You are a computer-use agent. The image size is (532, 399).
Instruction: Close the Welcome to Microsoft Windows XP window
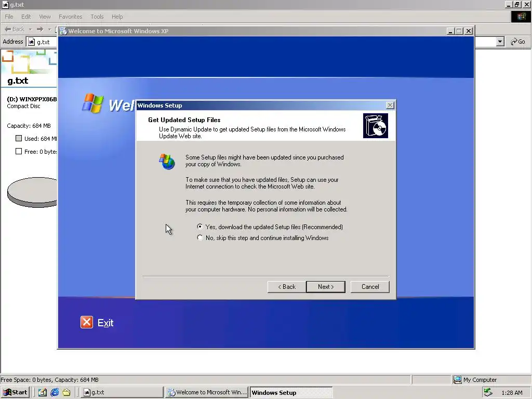point(469,31)
